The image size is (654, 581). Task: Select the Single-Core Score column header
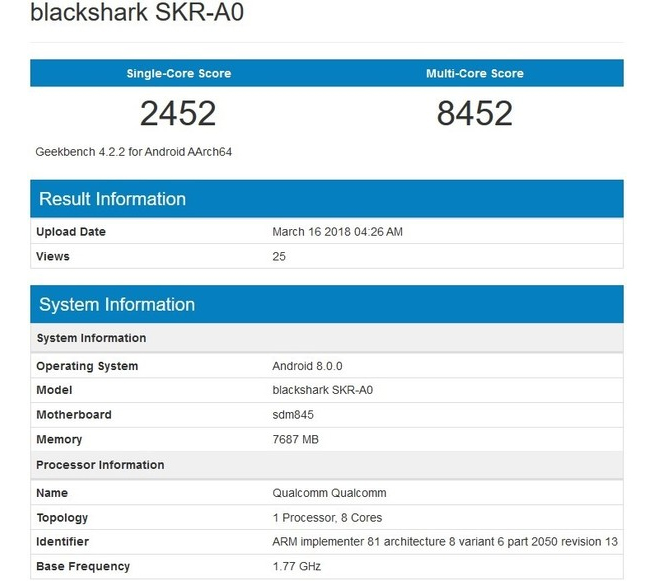click(x=178, y=73)
